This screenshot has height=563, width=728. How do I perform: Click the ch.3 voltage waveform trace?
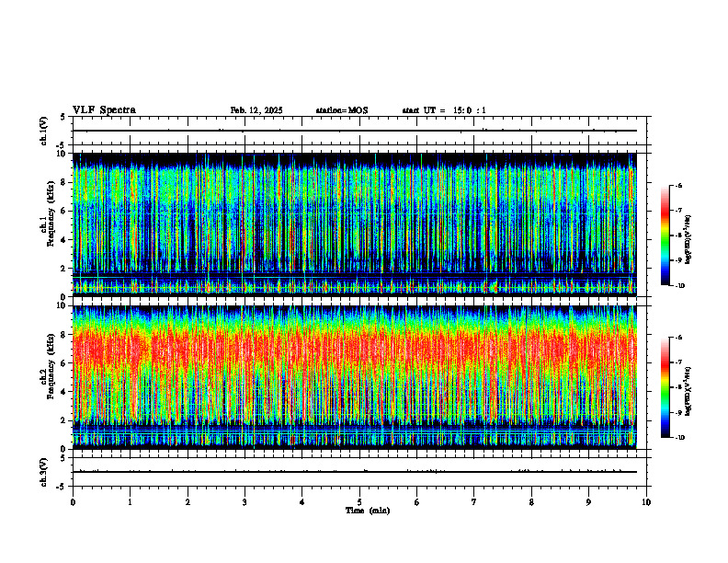355,472
